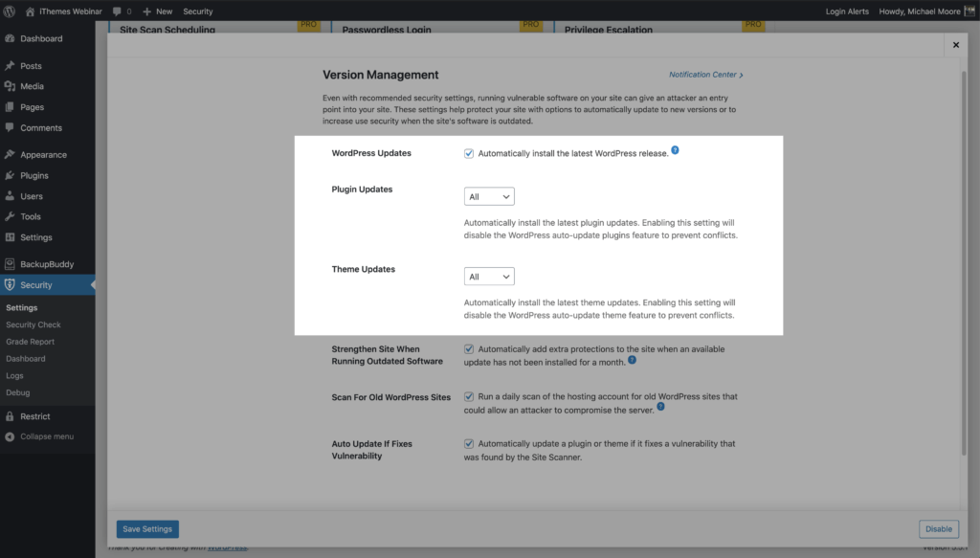Viewport: 980px width, 558px height.
Task: Open Security Dashboard submenu item
Action: click(26, 359)
